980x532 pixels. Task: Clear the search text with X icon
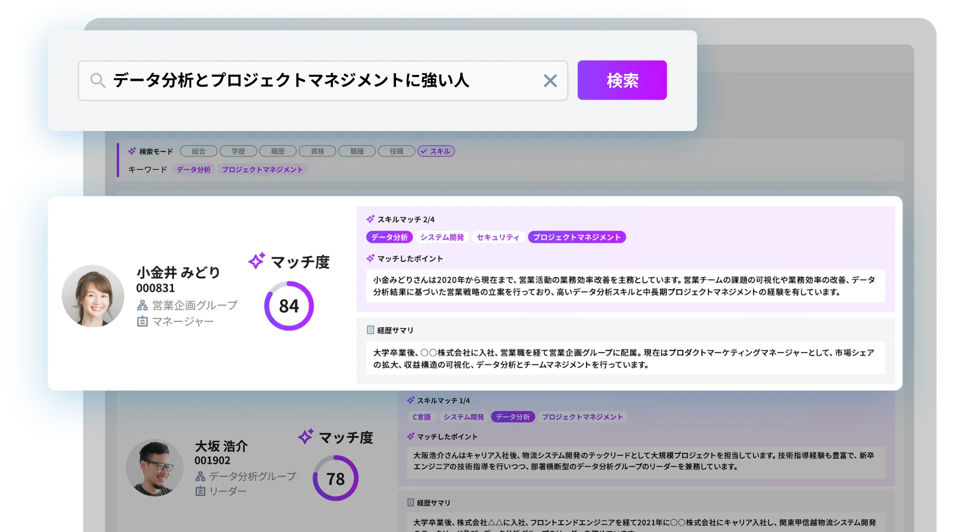click(x=550, y=81)
